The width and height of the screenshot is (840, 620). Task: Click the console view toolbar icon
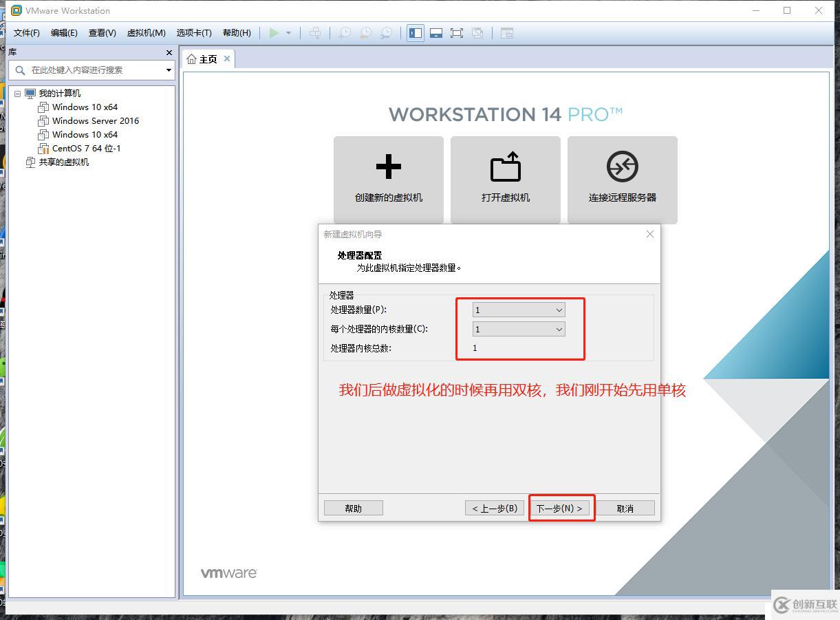[x=507, y=33]
